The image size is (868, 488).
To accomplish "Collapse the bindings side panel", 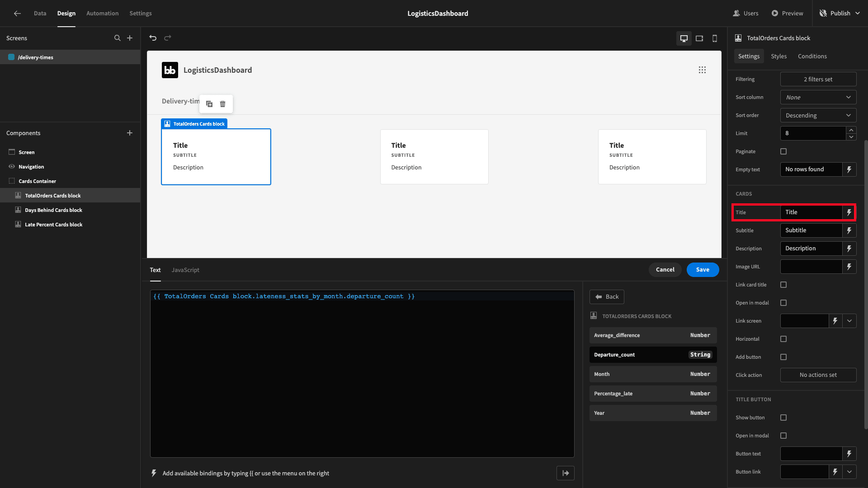I will (x=566, y=473).
